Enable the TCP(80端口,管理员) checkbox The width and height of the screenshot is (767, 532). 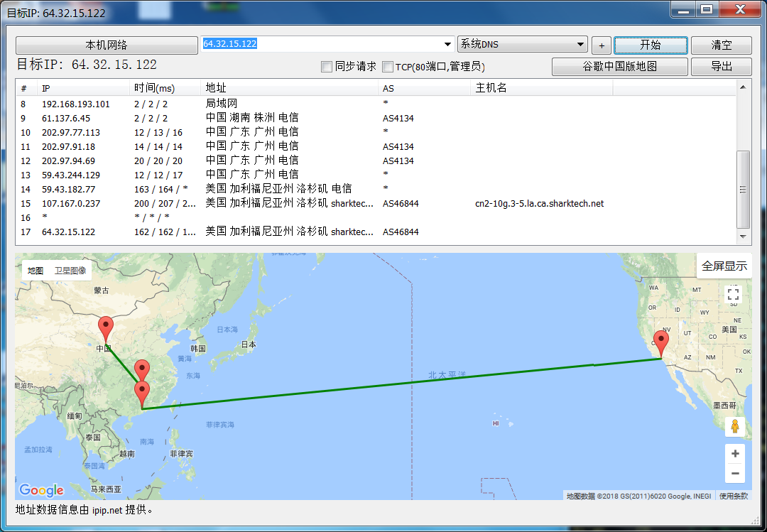(x=388, y=67)
